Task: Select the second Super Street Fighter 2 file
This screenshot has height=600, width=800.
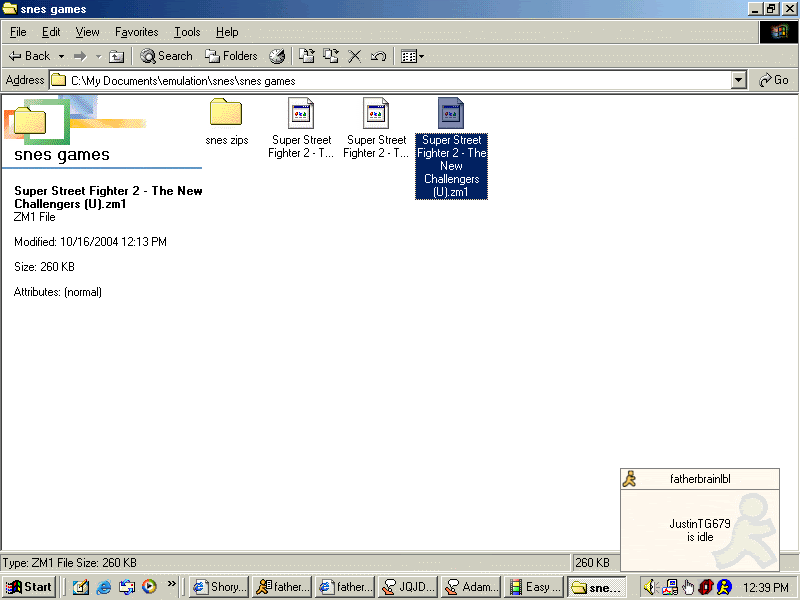Action: 376,128
